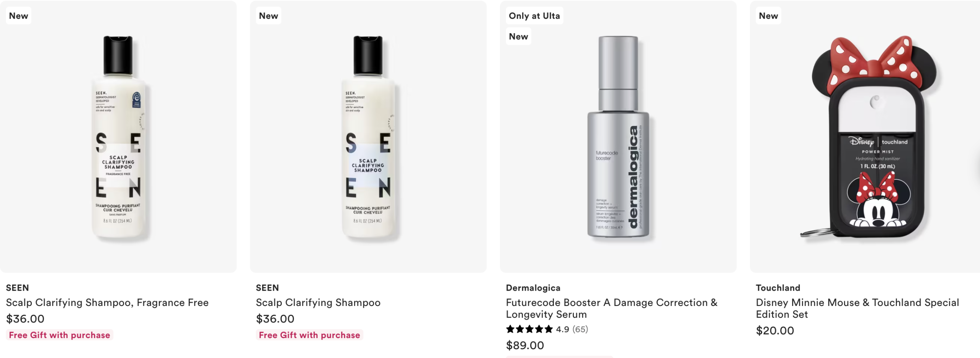Viewport: 980px width, 358px height.
Task: Open Disney Minnie Mouse & Touchland Special Edition link
Action: [857, 308]
